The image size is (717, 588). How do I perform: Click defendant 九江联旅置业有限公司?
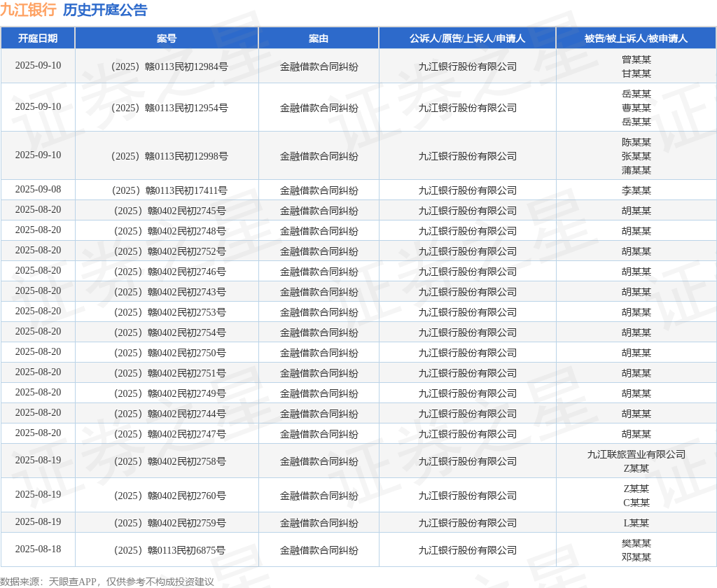636,454
